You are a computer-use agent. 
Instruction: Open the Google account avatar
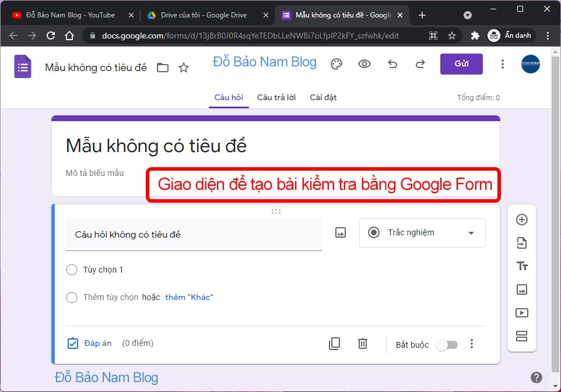[x=531, y=64]
